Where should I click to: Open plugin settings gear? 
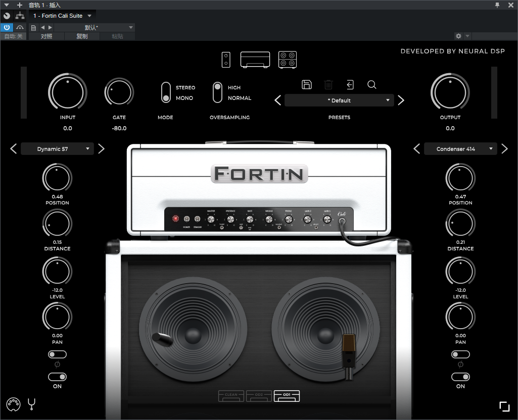pyautogui.click(x=458, y=36)
